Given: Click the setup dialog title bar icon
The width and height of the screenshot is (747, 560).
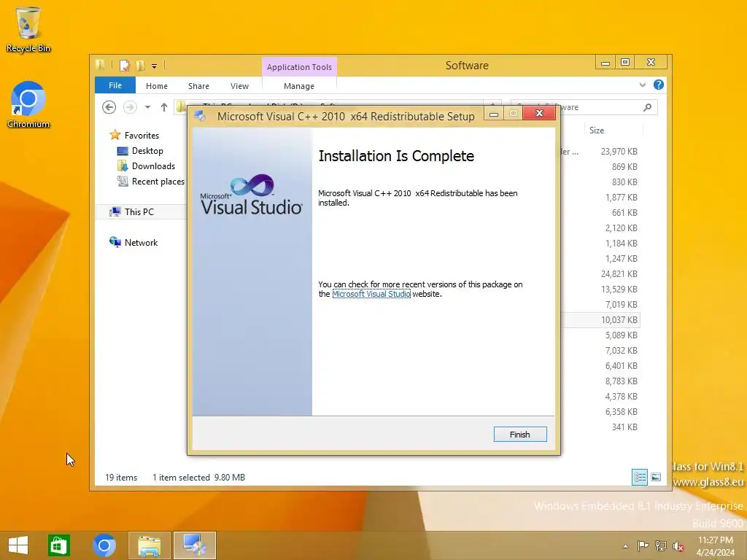Looking at the screenshot, I should coord(200,116).
